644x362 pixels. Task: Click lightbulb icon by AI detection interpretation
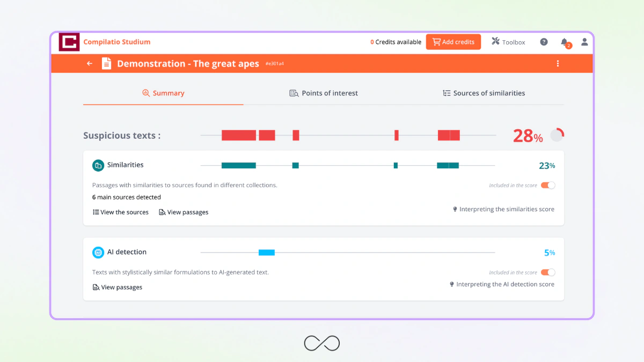tap(452, 285)
